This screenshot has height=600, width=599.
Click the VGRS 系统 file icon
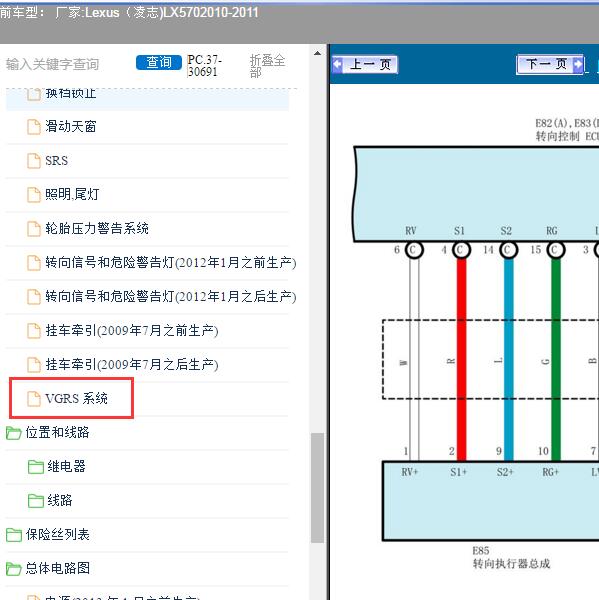pyautogui.click(x=34, y=398)
